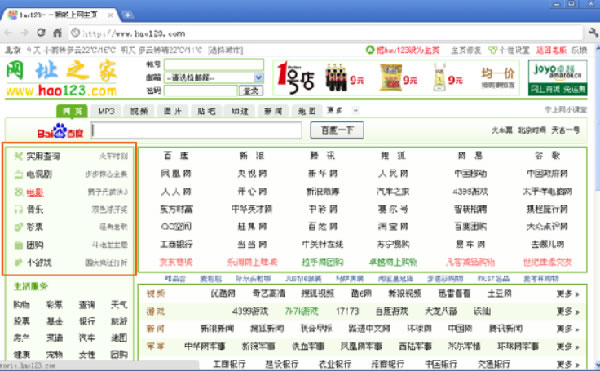The width and height of the screenshot is (600, 371).
Task: Click the 登录 login button
Action: (x=251, y=91)
